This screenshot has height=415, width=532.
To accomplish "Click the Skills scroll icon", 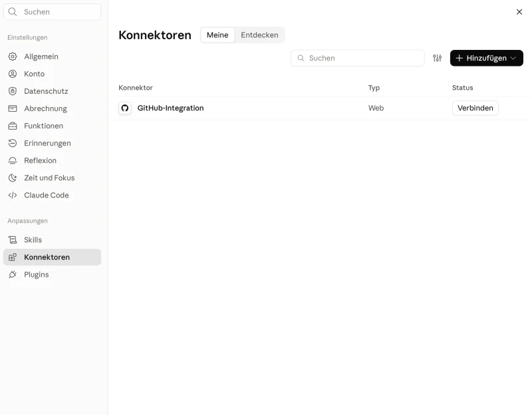I will (13, 239).
